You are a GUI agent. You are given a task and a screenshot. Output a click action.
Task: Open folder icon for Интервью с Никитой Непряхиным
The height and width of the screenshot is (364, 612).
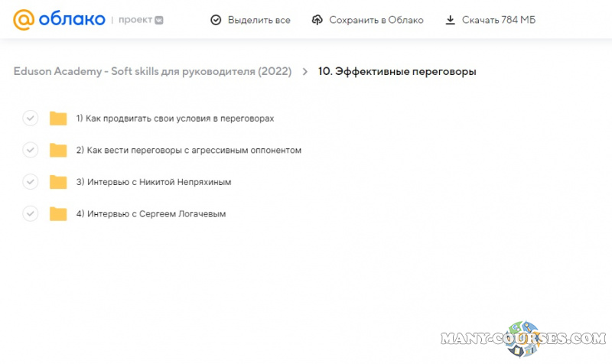(58, 182)
